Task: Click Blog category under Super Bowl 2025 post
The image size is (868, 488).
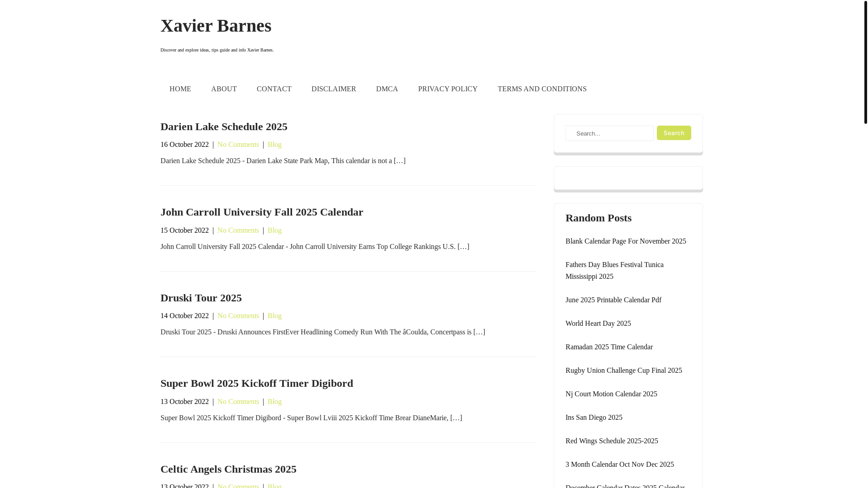Action: click(274, 402)
